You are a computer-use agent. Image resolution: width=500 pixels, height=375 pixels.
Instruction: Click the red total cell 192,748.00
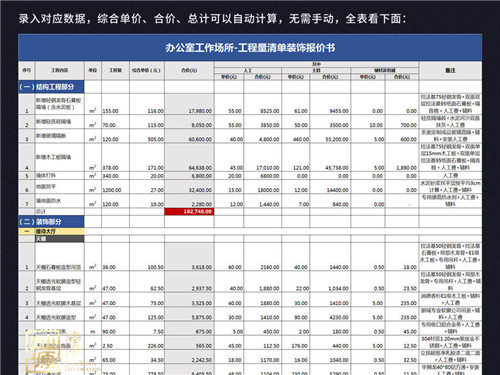tap(189, 211)
